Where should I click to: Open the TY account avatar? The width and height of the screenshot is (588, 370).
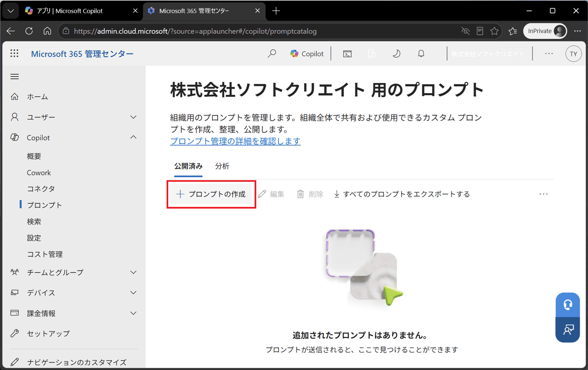click(x=573, y=54)
